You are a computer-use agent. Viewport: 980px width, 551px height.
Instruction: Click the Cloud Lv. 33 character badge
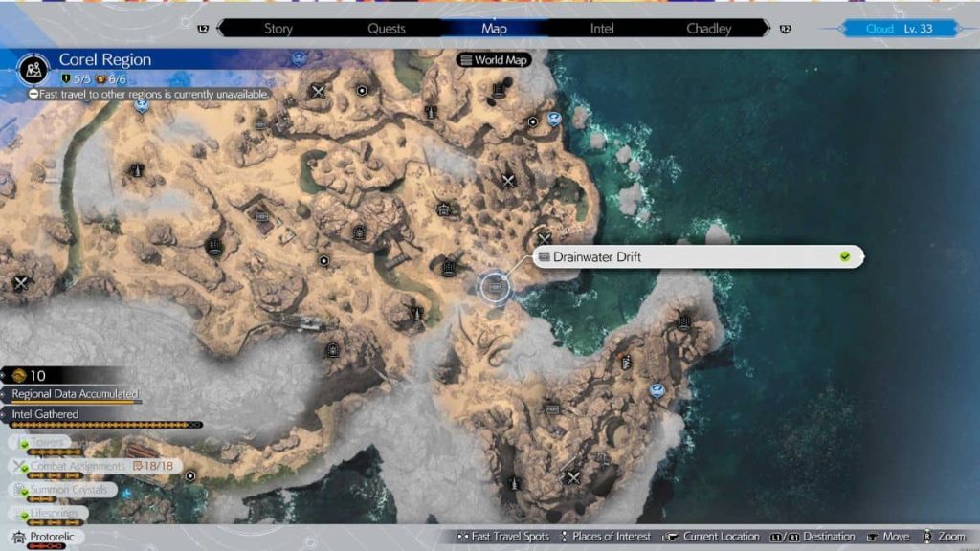pyautogui.click(x=900, y=29)
